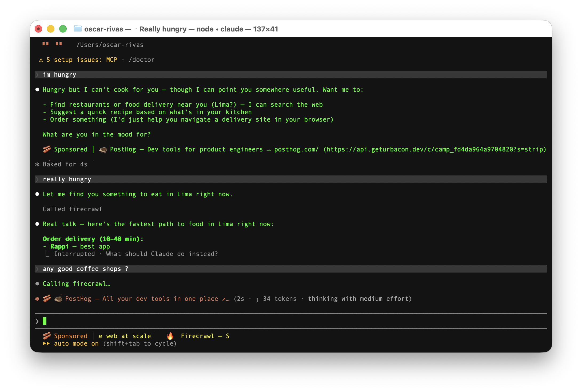Click the green zoom window button
This screenshot has height=392, width=582.
pyautogui.click(x=63, y=29)
